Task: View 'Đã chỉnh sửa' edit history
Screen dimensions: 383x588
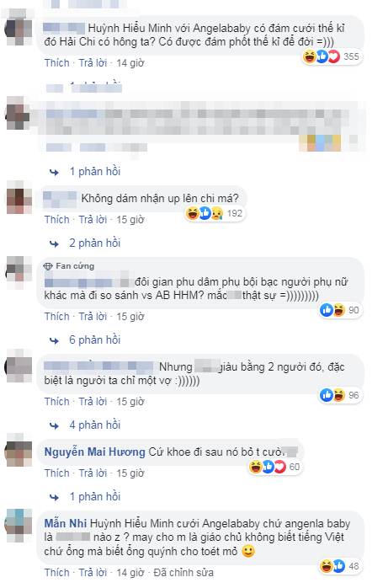Action: (x=184, y=573)
